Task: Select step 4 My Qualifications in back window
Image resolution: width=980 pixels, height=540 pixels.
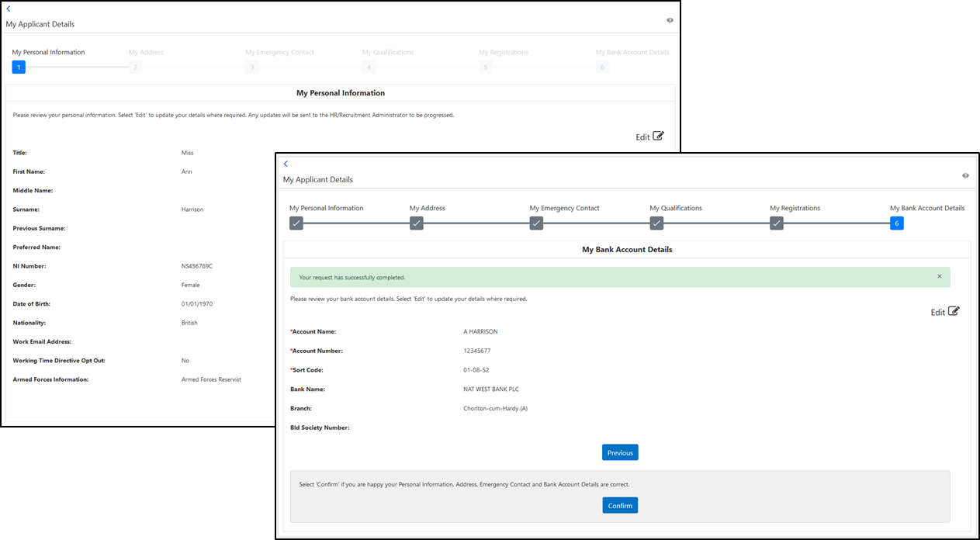Action: 369,67
